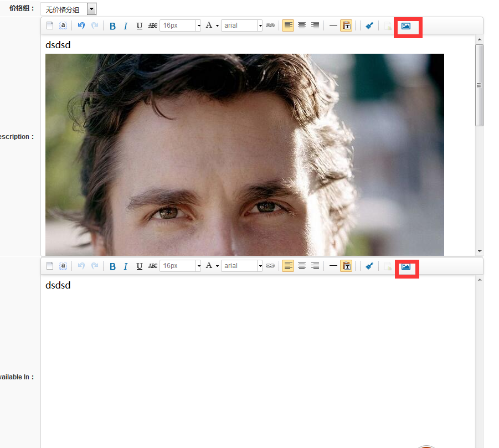Undo last change in Description editor
The width and height of the screenshot is (499, 448).
[81, 25]
